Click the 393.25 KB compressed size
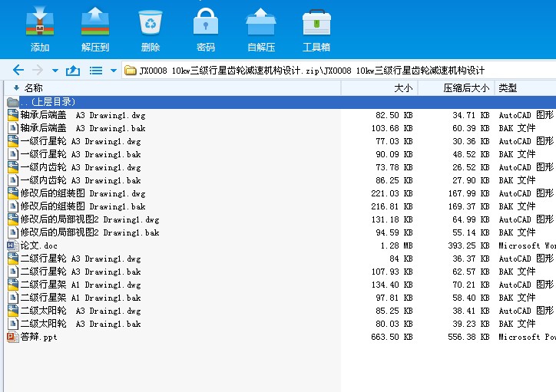This screenshot has height=392, width=556. pos(468,245)
